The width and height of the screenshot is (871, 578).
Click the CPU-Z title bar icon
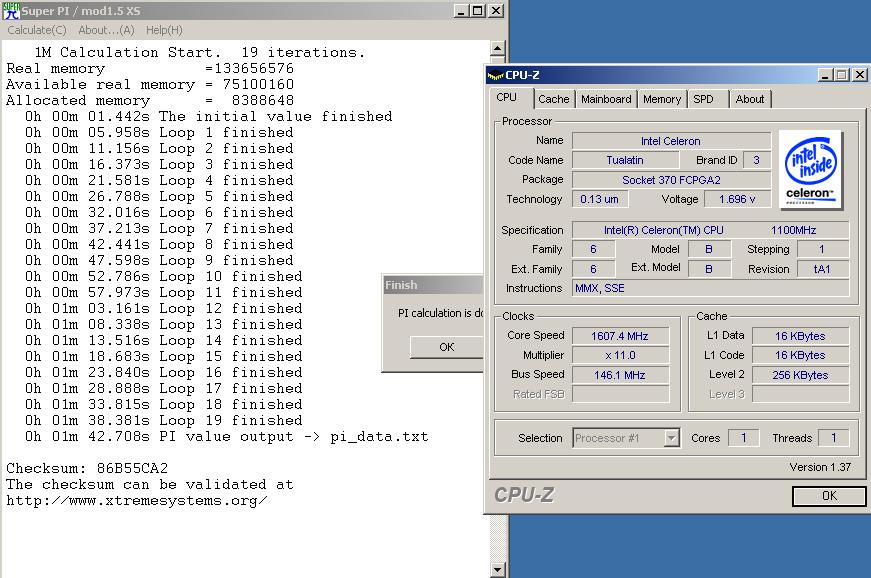pyautogui.click(x=495, y=75)
